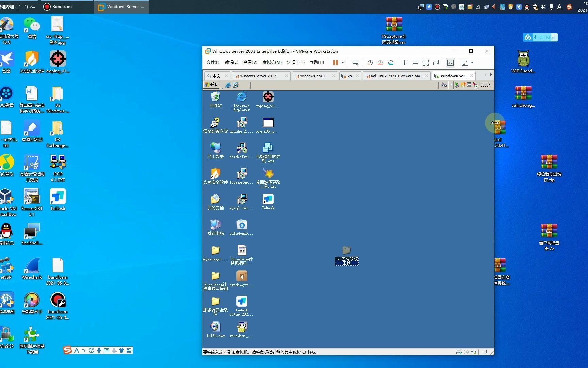This screenshot has height=368, width=588.
Task: Select vcredist installer icon in guest
Action: click(242, 329)
